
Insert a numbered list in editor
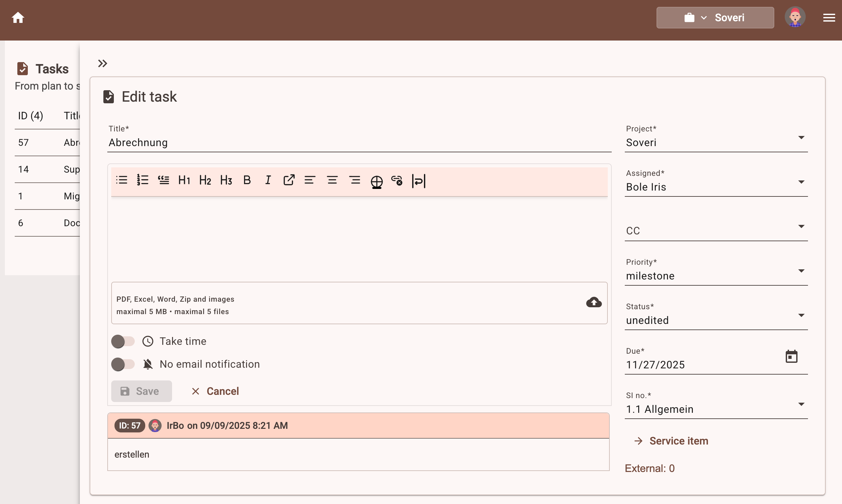[x=143, y=180]
